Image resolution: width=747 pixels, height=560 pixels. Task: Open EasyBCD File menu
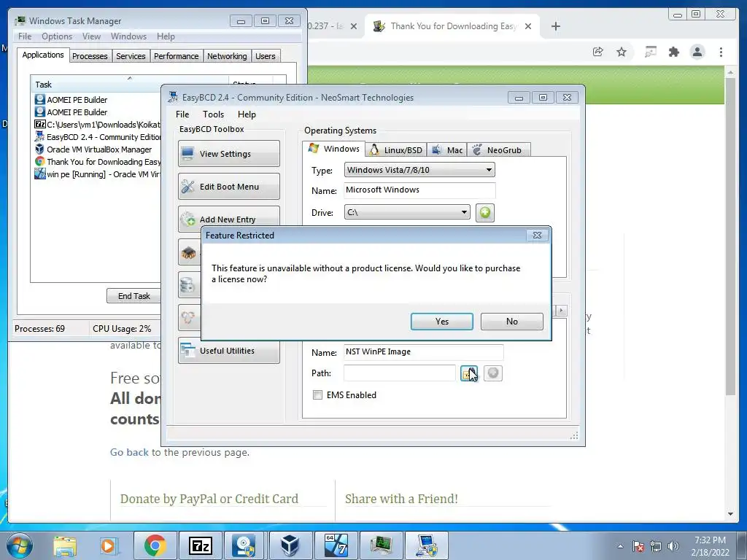182,114
